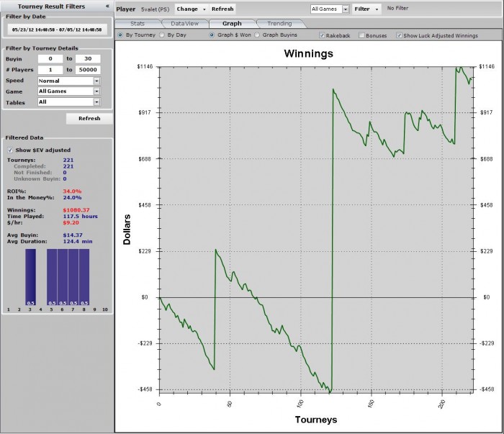Toggle Show $EV adjusted checkbox
Viewport: 504px width, 434px height.
(10, 150)
